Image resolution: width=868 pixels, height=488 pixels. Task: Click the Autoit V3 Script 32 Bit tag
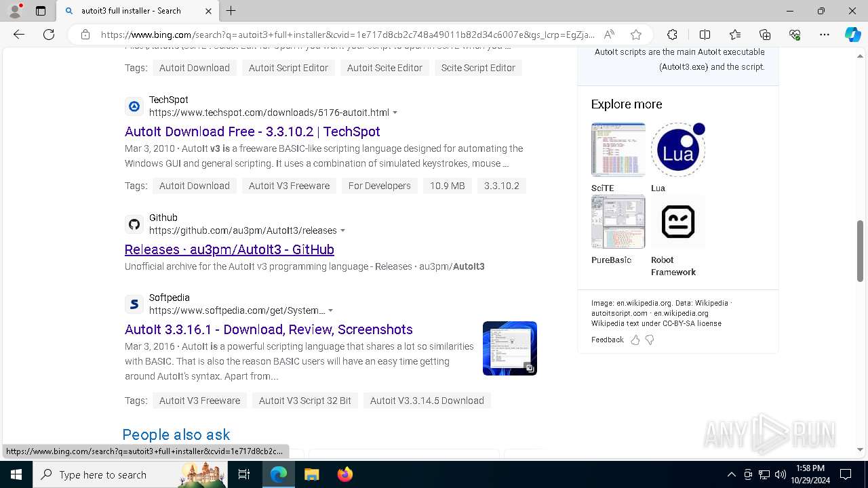(305, 401)
